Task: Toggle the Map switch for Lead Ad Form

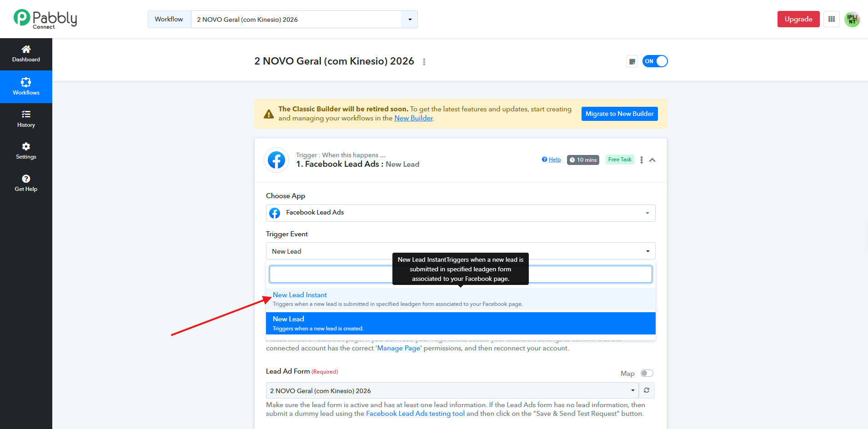Action: [647, 373]
